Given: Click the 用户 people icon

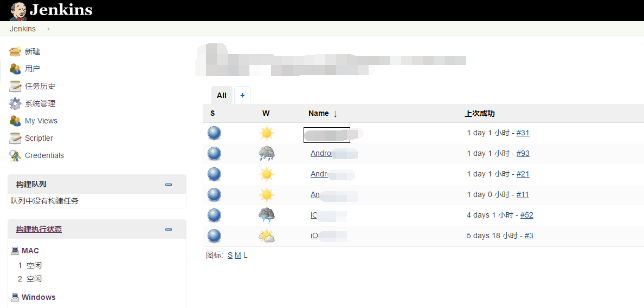Looking at the screenshot, I should coord(15,69).
